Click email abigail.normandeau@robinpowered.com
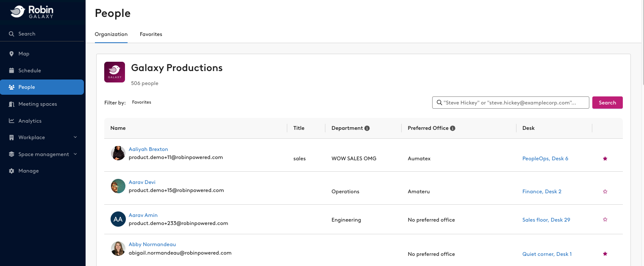The height and width of the screenshot is (266, 644). point(180,253)
